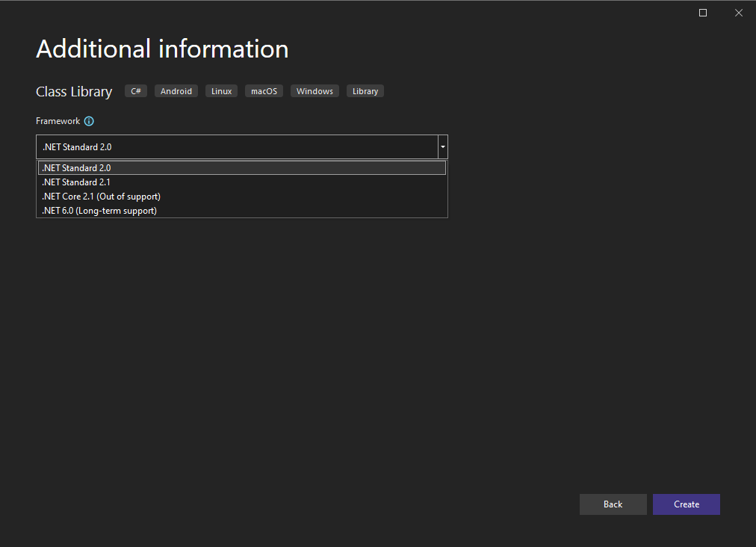756x547 pixels.
Task: Click the macOS tag
Action: click(x=264, y=91)
